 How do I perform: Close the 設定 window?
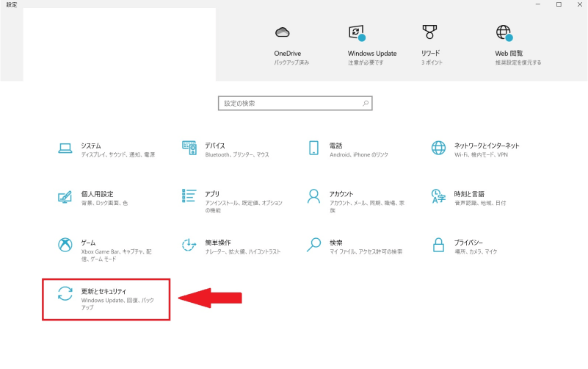579,4
